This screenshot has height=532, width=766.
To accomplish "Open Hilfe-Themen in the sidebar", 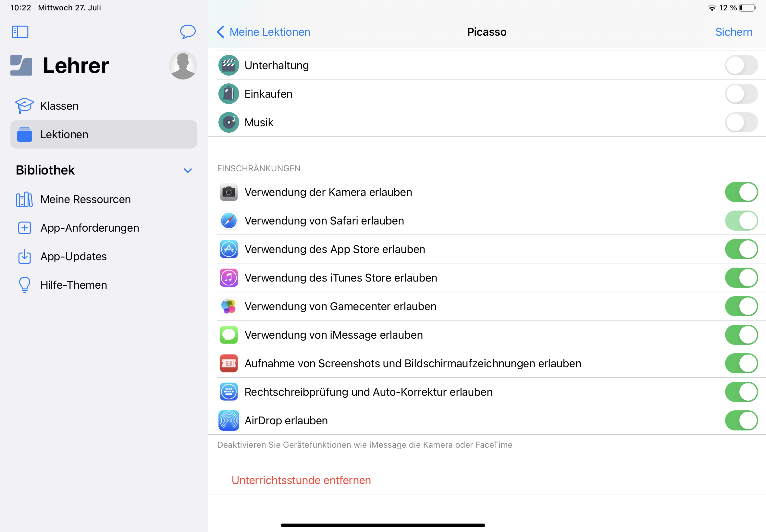I will [x=104, y=285].
